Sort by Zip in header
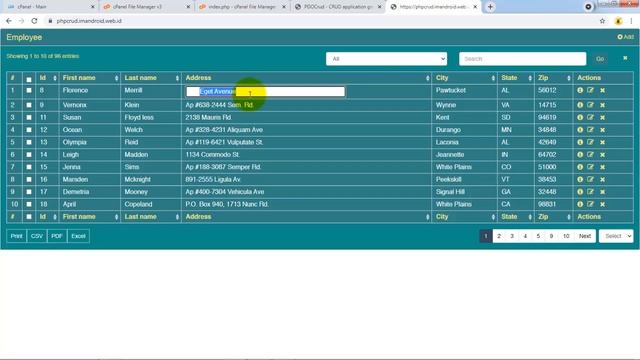 tap(553, 78)
